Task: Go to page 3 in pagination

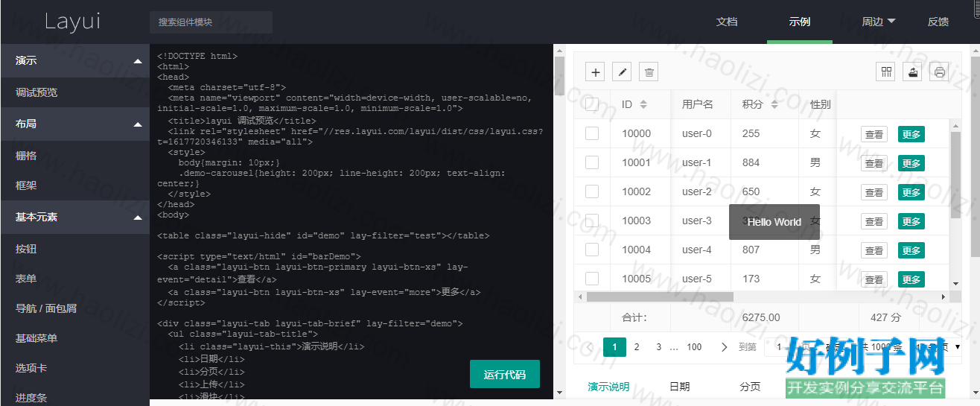Action: [658, 347]
